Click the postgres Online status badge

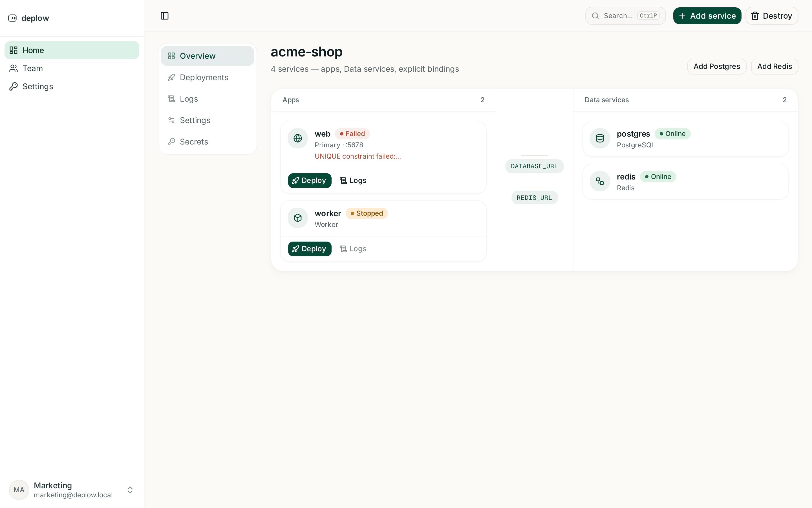click(x=672, y=134)
